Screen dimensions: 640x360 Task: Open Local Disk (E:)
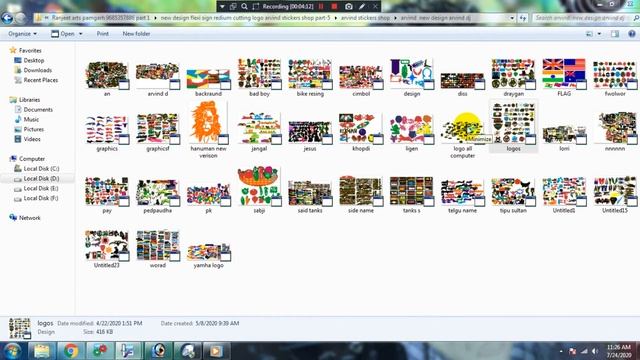tap(41, 189)
